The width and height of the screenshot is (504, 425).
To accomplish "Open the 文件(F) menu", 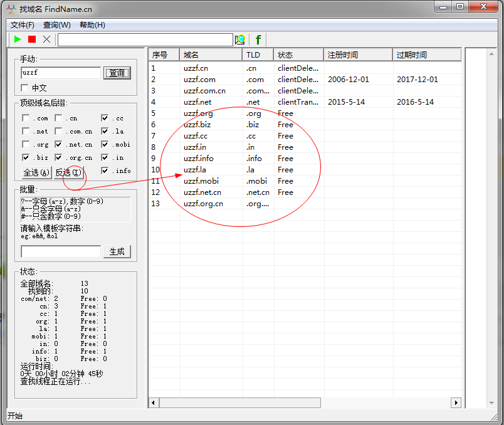I will click(22, 25).
